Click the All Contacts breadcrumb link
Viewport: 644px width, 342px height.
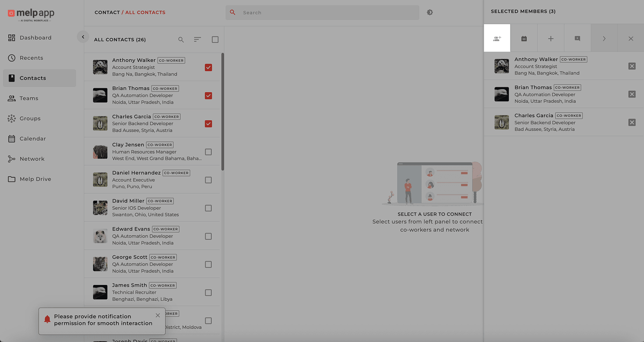pos(145,12)
